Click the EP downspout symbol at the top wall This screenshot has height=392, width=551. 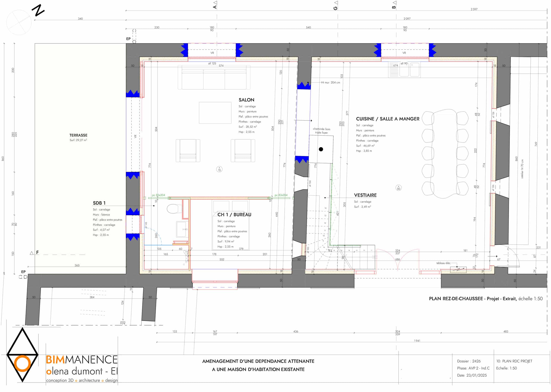pos(134,36)
